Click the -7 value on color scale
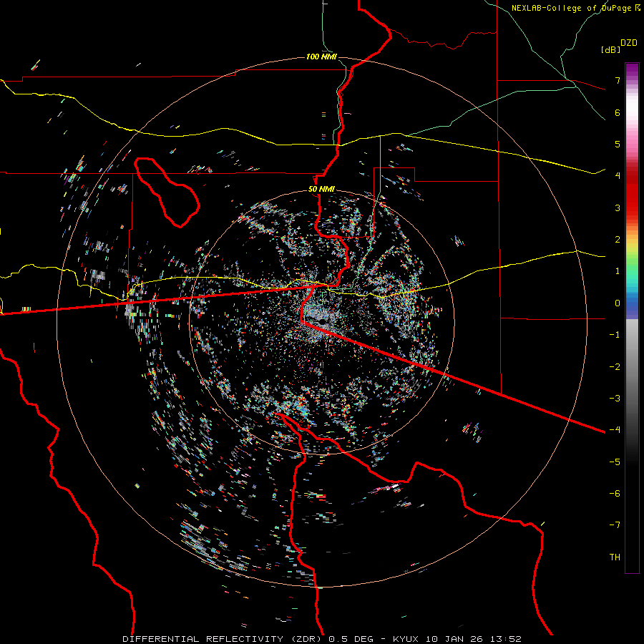Screen dimensions: 644x644 [x=615, y=525]
